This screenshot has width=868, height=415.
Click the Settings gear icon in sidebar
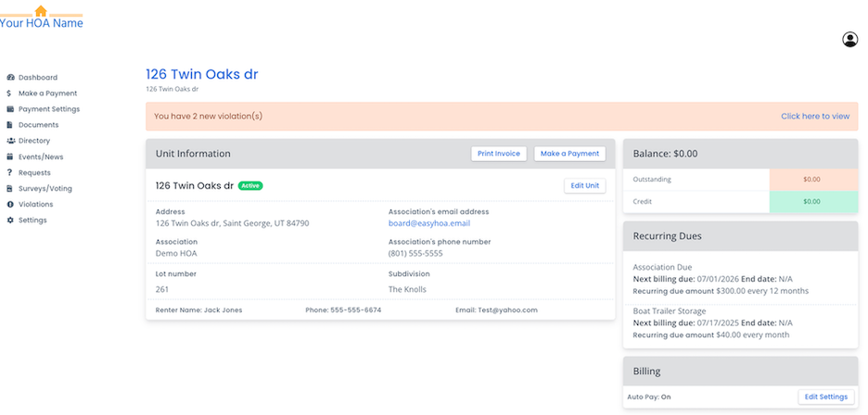pos(9,220)
